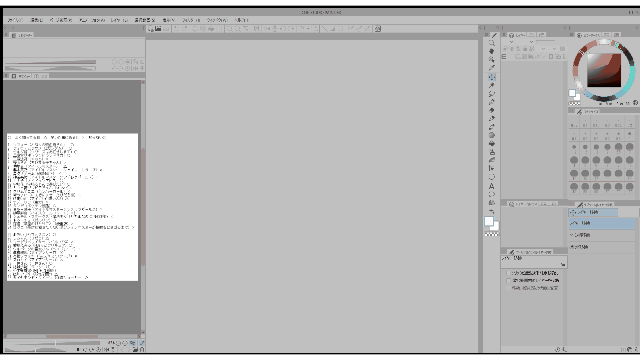Image resolution: width=640 pixels, height=360 pixels.
Task: Select the second sub tool in the list
Action: (602, 235)
